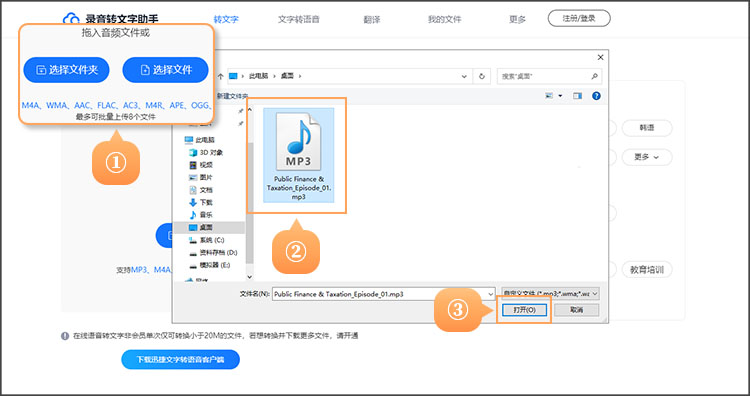Select 3D 对象 in the navigation tree

point(206,153)
